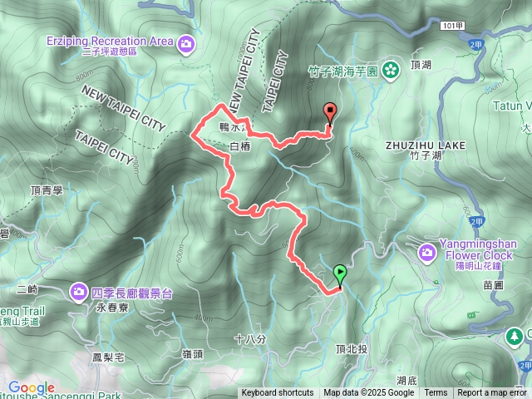Click Report a map error

(492, 393)
